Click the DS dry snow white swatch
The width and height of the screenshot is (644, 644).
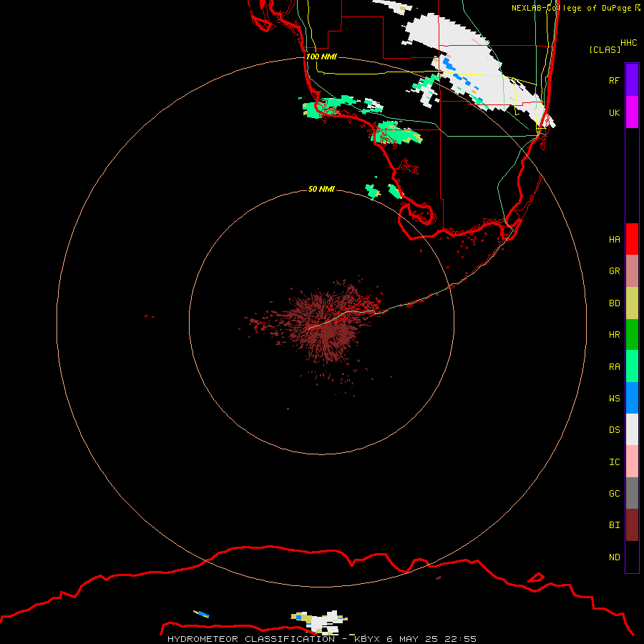pos(632,429)
